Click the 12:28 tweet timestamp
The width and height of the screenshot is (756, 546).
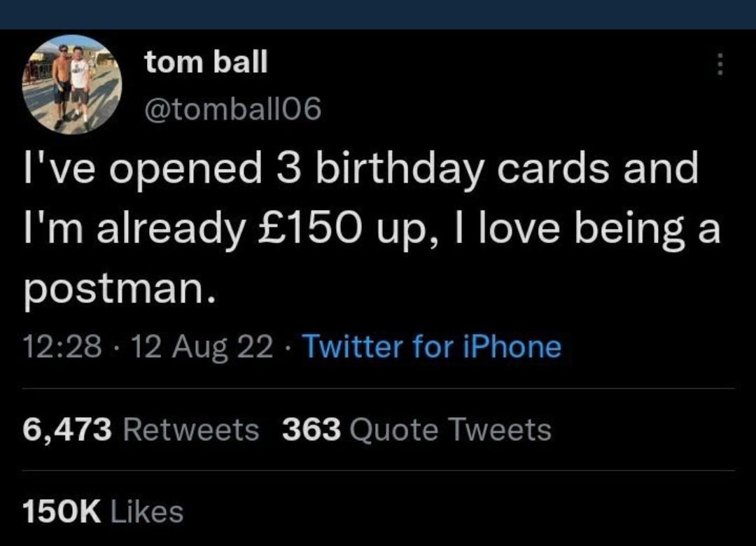coord(63,346)
